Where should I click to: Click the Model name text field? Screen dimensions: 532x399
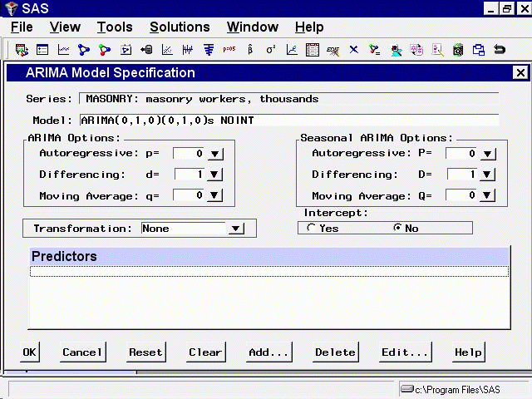click(289, 120)
